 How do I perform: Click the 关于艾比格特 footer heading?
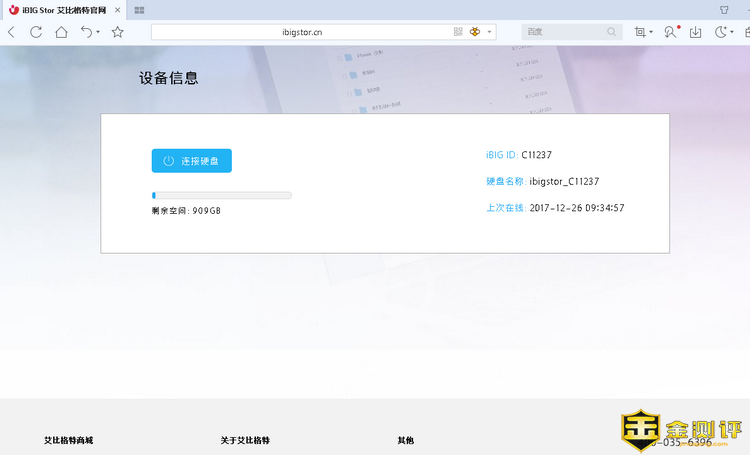245,440
